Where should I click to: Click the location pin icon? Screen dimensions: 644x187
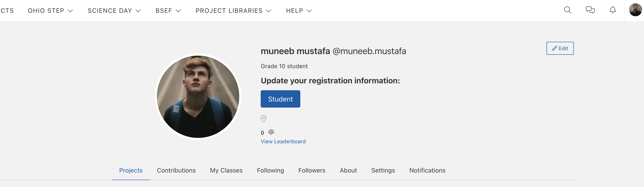[263, 119]
